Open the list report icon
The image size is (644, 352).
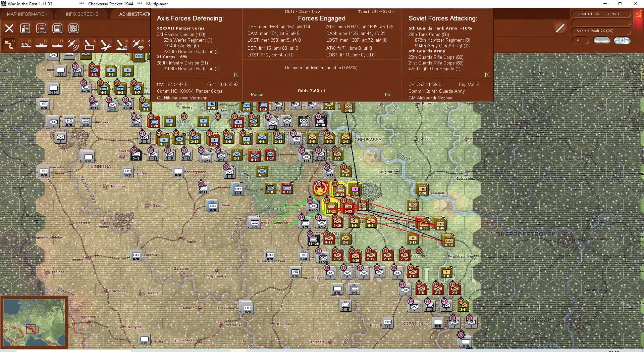click(41, 28)
